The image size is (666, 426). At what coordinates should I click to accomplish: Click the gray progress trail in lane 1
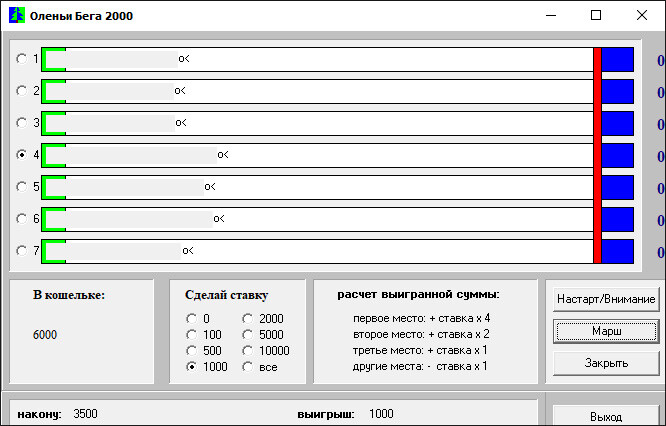click(x=121, y=59)
